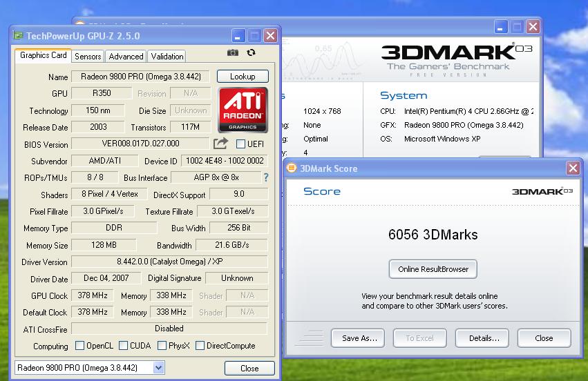Close the 3DMark Score window with X

pos(573,168)
